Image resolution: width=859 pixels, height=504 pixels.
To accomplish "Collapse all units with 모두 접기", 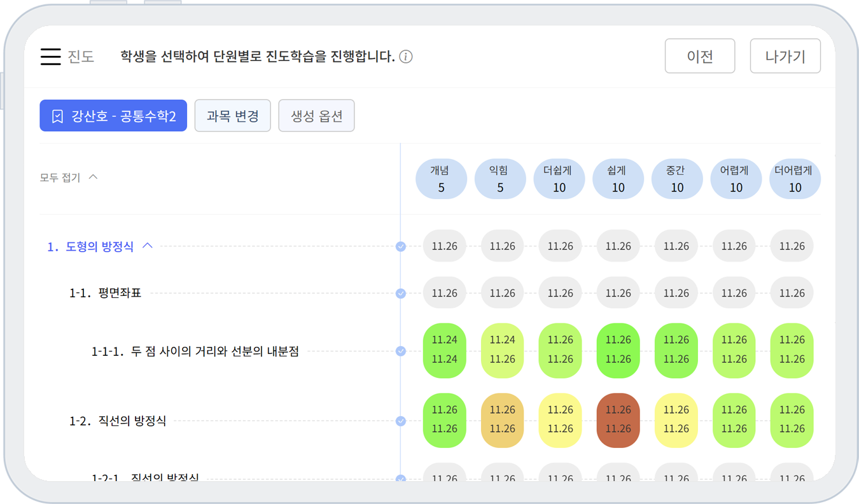I will 69,178.
